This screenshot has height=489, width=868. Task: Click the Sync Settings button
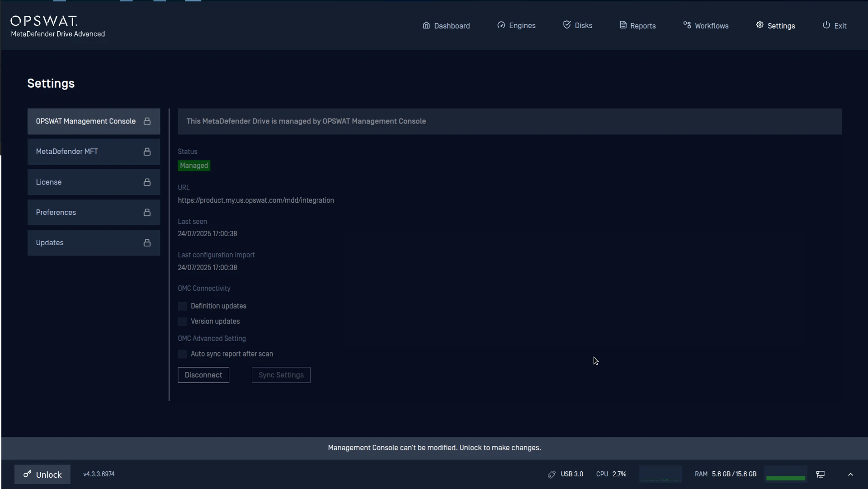281,375
